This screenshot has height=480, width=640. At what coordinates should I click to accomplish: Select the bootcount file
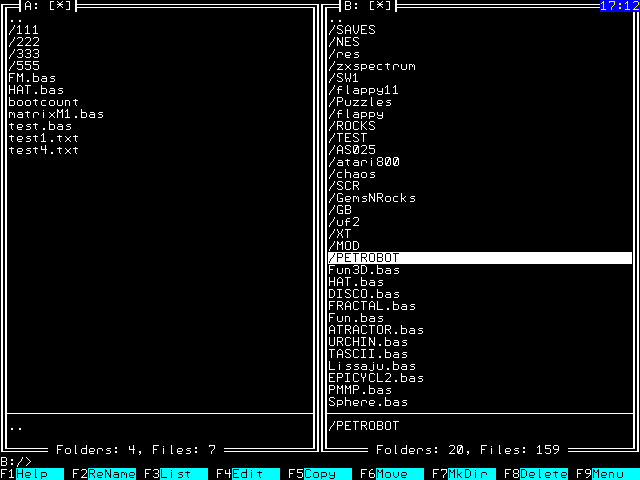(44, 102)
